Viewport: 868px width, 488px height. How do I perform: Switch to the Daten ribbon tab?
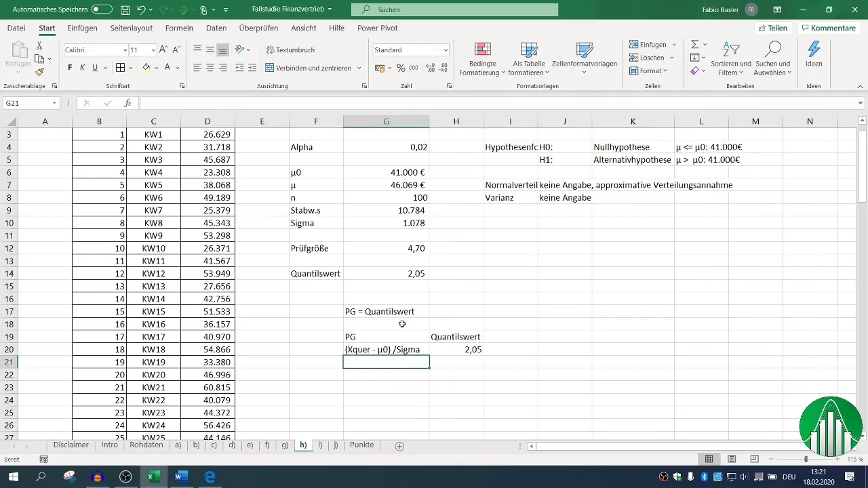coord(216,28)
